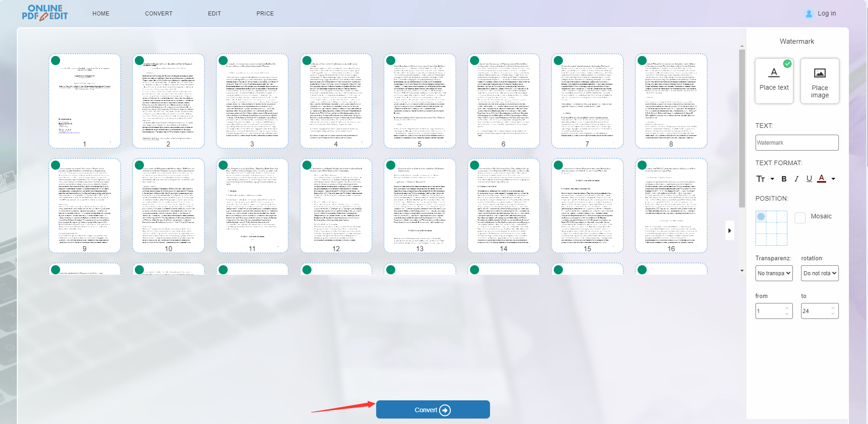Viewport: 868px width, 424px height.
Task: Expand the text color dropdown arrow
Action: 833,179
